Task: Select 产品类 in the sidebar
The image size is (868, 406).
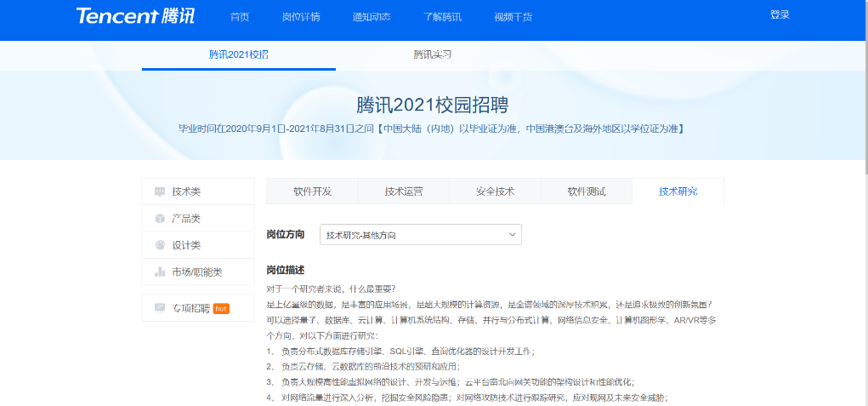Action: pyautogui.click(x=198, y=218)
